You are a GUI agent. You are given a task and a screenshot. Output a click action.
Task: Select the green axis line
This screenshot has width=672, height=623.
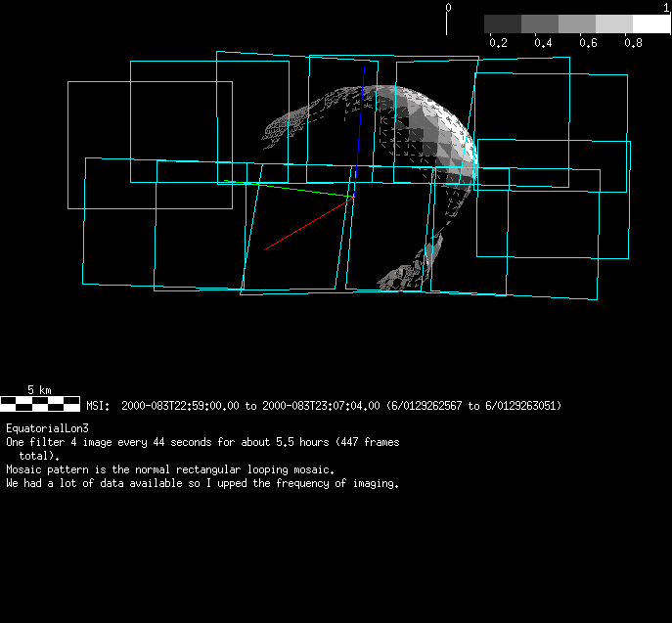click(289, 189)
